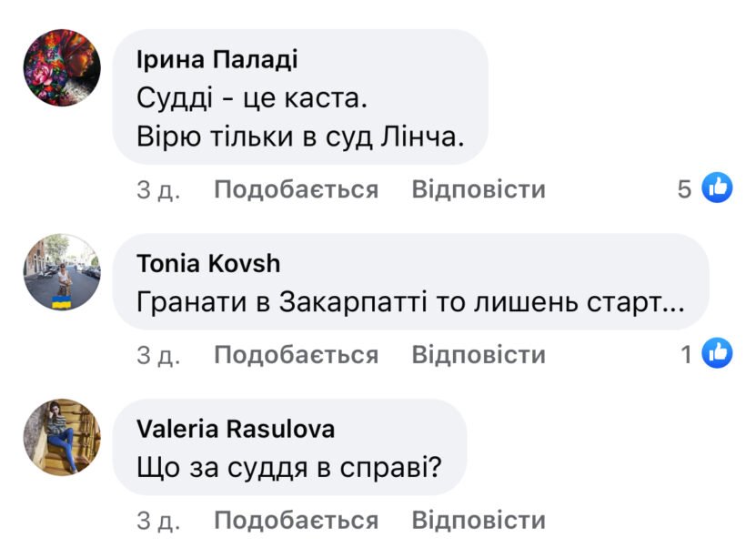Open the timestamp of Tonia Kovsh's comment
The image size is (756, 548).
[157, 354]
